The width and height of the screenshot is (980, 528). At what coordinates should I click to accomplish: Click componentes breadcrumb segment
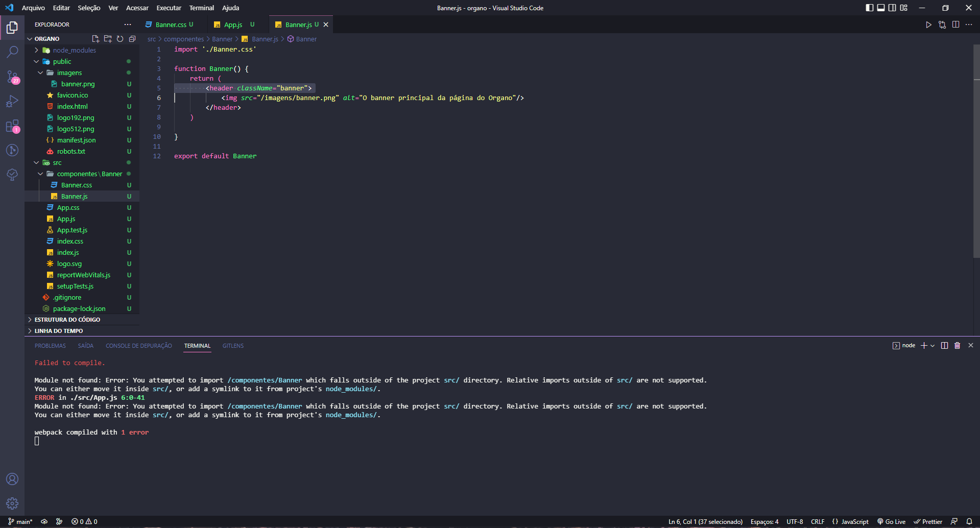click(184, 39)
